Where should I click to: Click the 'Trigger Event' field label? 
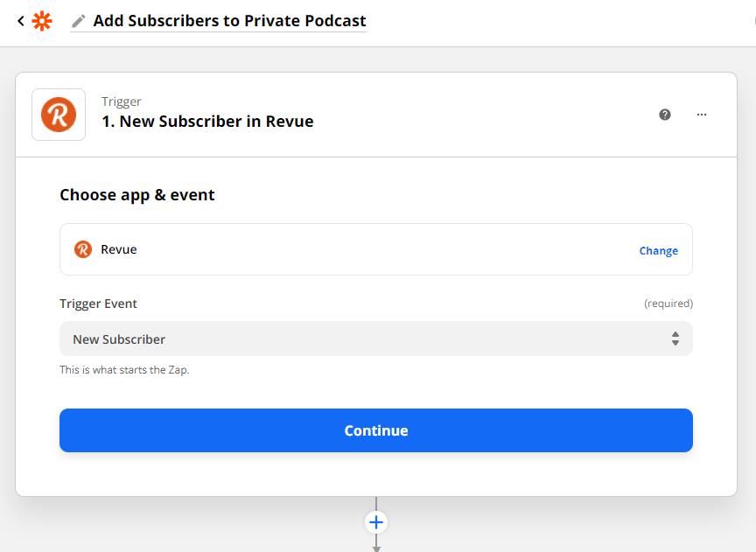(98, 304)
